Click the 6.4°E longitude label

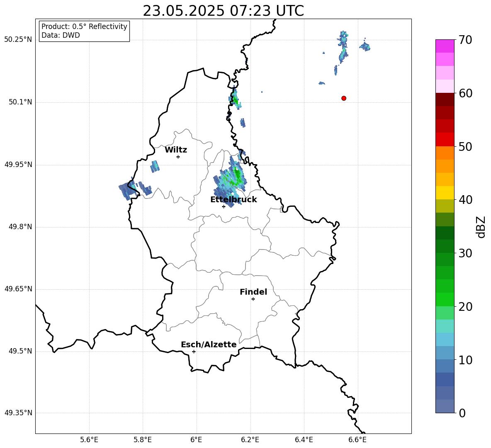[304, 440]
